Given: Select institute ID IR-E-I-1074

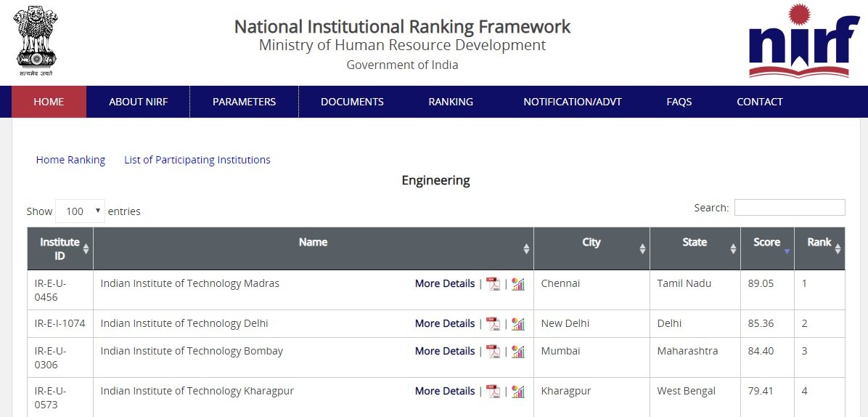Looking at the screenshot, I should pyautogui.click(x=60, y=323).
